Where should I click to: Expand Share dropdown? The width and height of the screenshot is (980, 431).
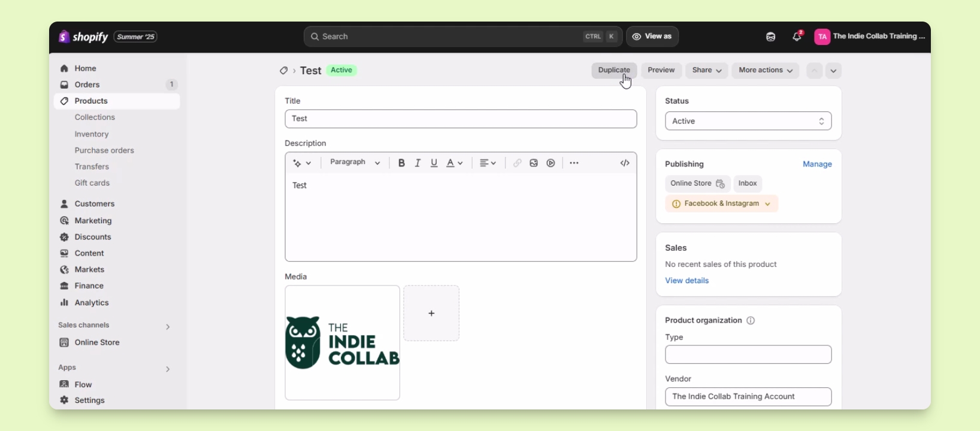(707, 71)
